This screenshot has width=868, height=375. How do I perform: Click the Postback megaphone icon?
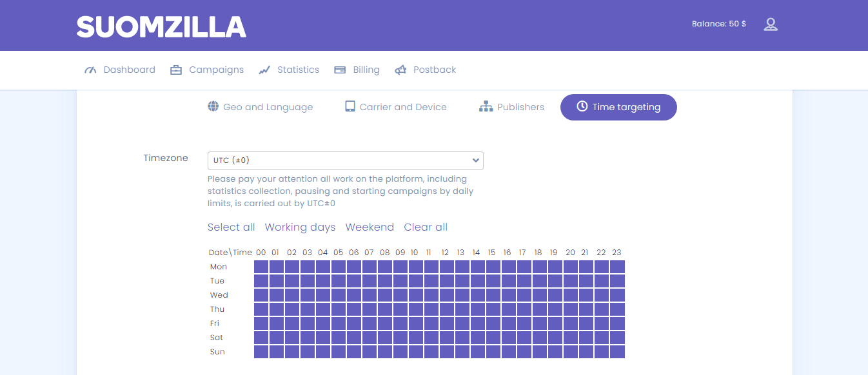point(400,70)
